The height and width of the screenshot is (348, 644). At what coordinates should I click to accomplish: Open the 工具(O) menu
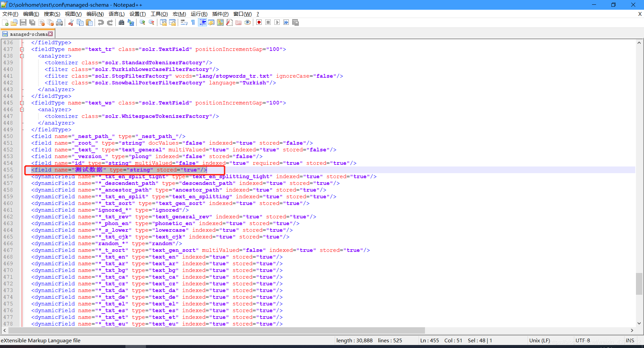(159, 14)
